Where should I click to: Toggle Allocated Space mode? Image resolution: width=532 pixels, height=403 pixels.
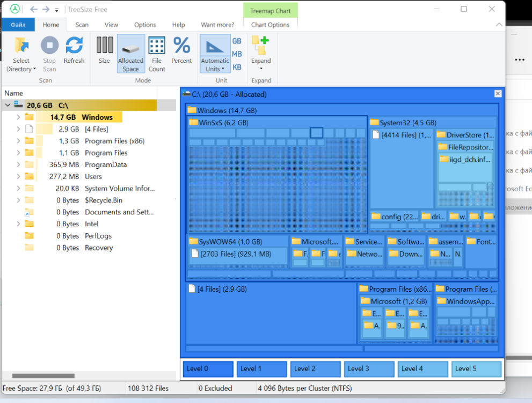[130, 54]
